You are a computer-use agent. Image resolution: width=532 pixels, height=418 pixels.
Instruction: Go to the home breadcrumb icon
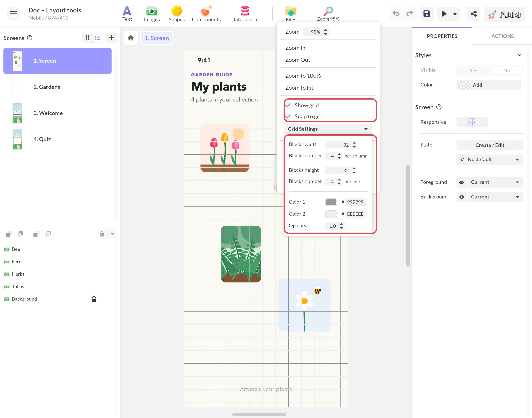131,38
